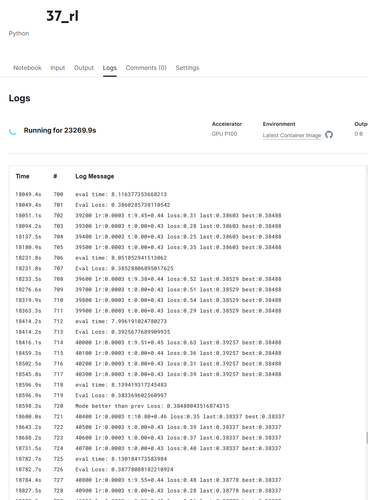Click row number 706

point(58,258)
